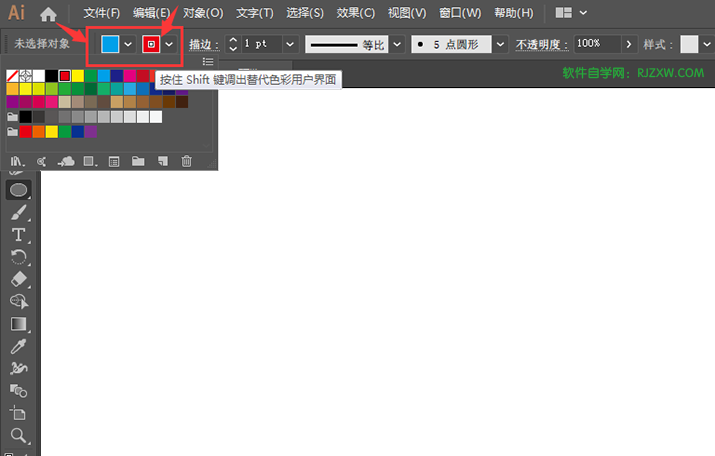Screen dimensions: 715x456
Task: Select the Gradient tool
Action: click(19, 324)
